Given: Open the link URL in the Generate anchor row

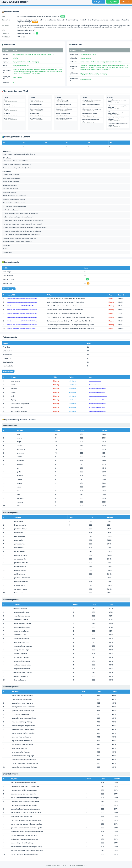Looking at the screenshot, I should 97,388.
